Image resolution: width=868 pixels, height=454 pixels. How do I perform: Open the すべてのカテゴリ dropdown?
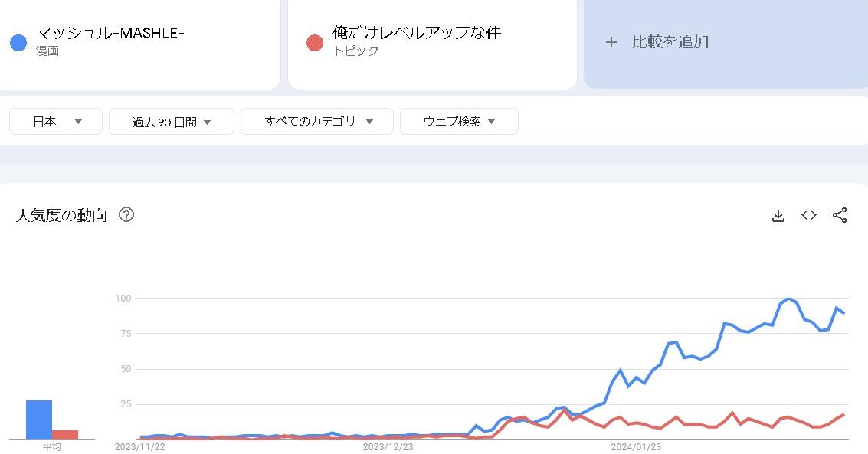[317, 121]
